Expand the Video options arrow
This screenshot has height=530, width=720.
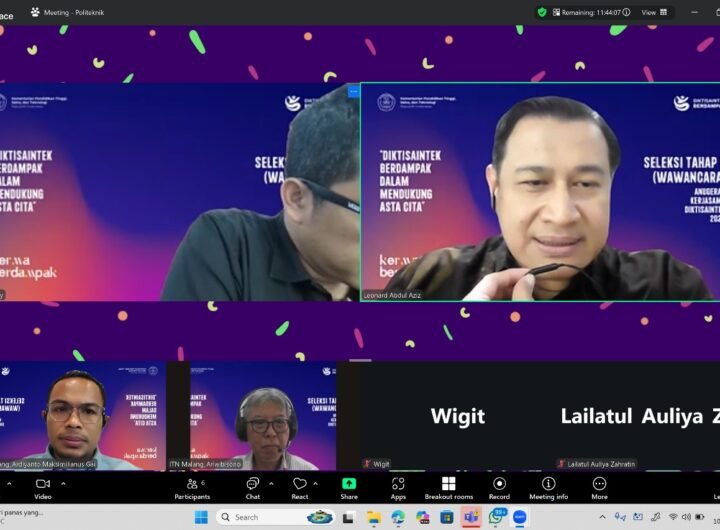point(63,484)
